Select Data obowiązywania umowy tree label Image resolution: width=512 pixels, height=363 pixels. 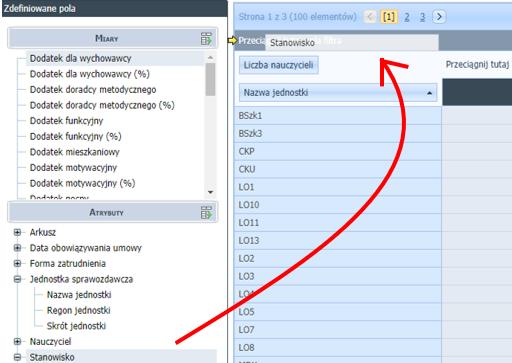[86, 248]
